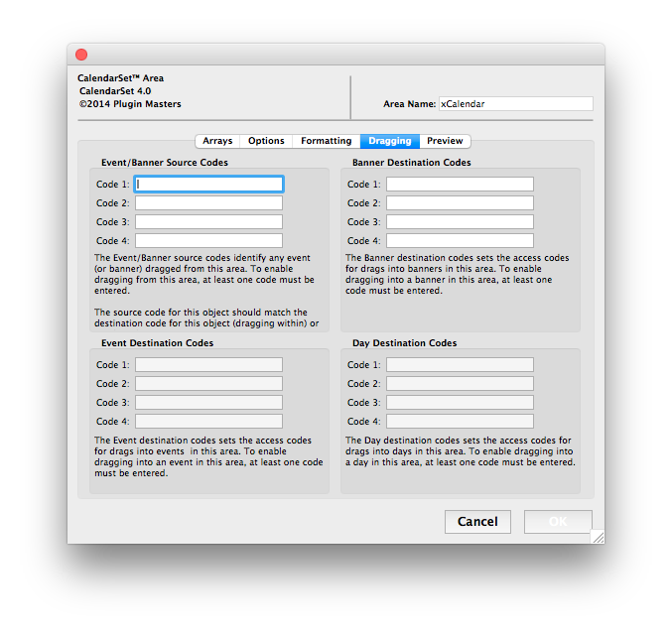Switch to the Arrays tab
Image resolution: width=672 pixels, height=635 pixels.
tap(217, 141)
